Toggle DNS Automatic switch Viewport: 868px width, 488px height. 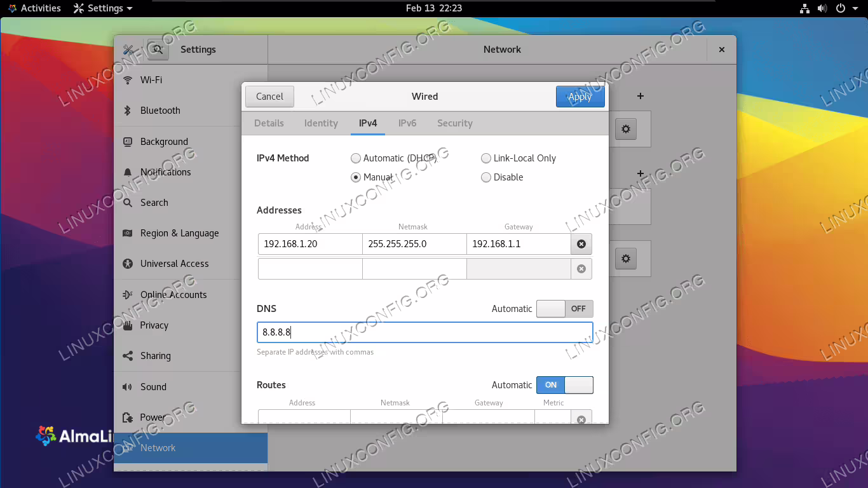[x=565, y=309]
